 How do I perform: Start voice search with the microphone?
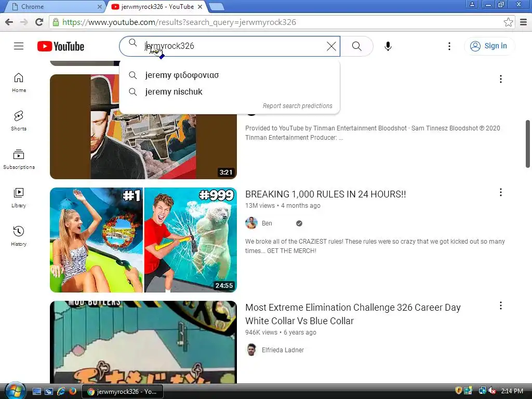(x=388, y=46)
